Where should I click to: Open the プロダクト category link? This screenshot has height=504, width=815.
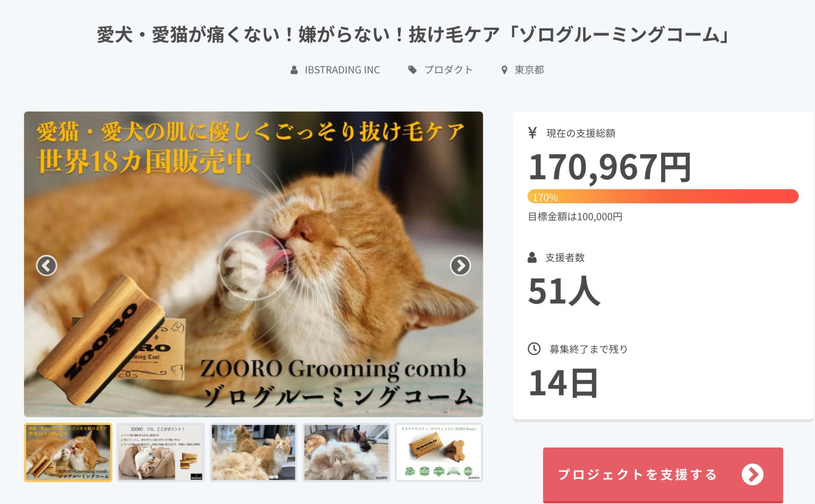[448, 70]
